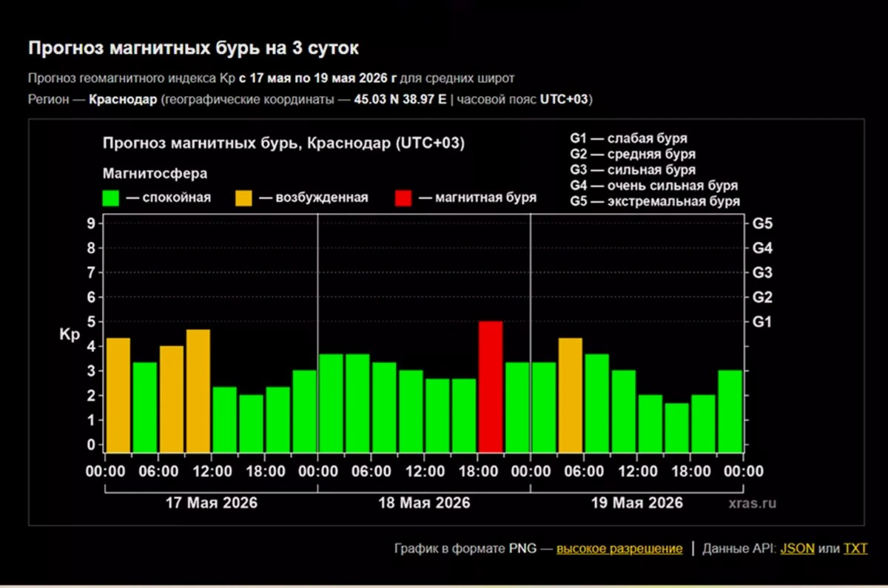Click the 19 Мая 2026 date label
The height and width of the screenshot is (588, 888).
coord(637,503)
